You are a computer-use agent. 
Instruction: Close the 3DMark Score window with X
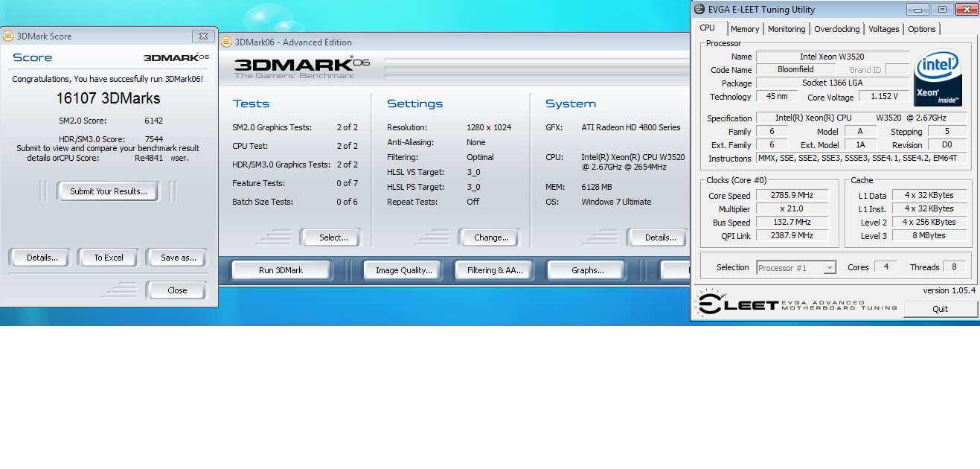pyautogui.click(x=203, y=36)
